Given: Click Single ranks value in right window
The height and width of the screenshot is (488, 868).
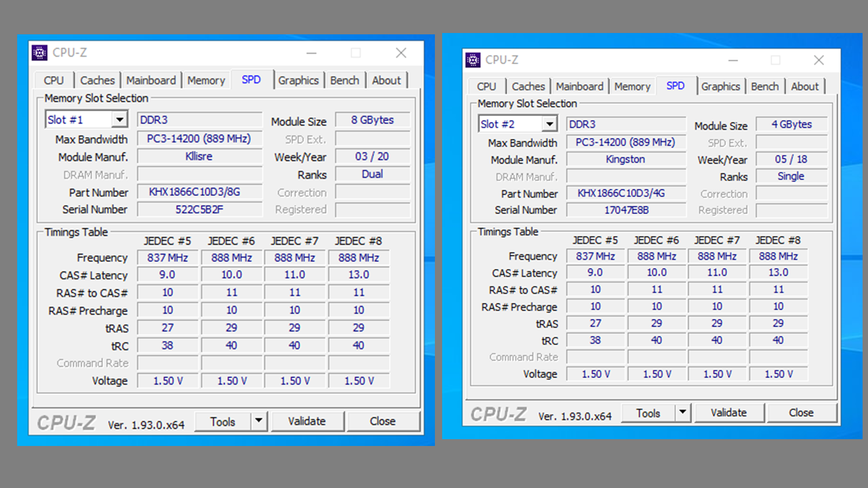Looking at the screenshot, I should click(792, 176).
